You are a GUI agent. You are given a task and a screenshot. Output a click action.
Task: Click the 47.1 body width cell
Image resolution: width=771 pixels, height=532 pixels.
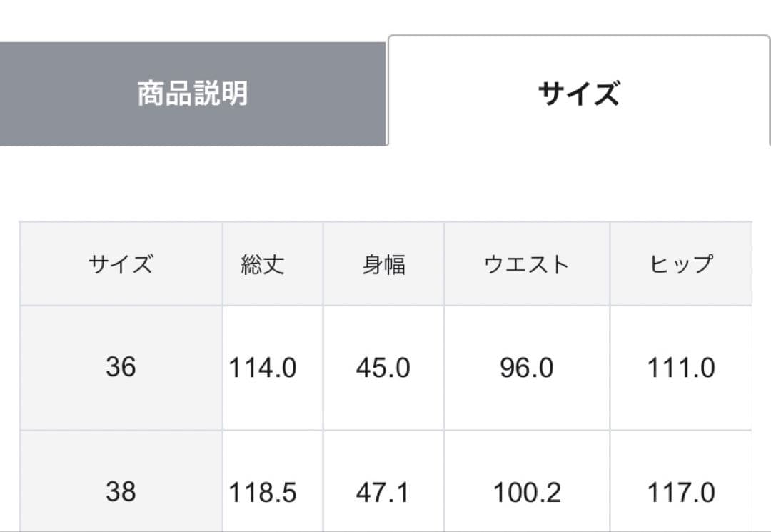coord(383,493)
